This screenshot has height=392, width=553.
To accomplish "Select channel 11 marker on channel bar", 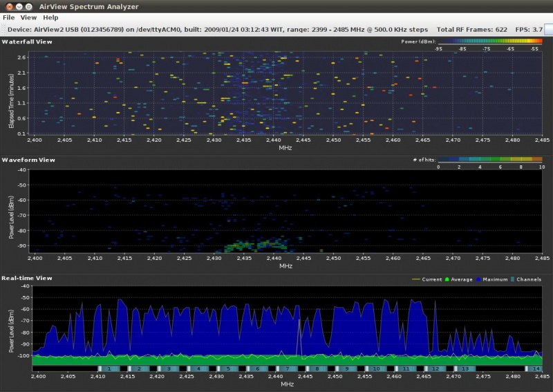I will pos(405,368).
